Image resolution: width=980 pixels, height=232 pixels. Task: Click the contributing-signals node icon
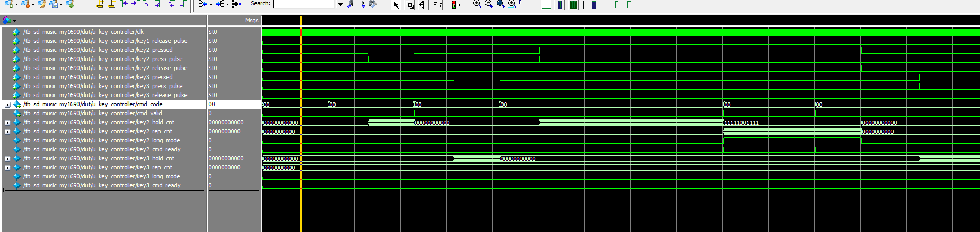(235, 4)
